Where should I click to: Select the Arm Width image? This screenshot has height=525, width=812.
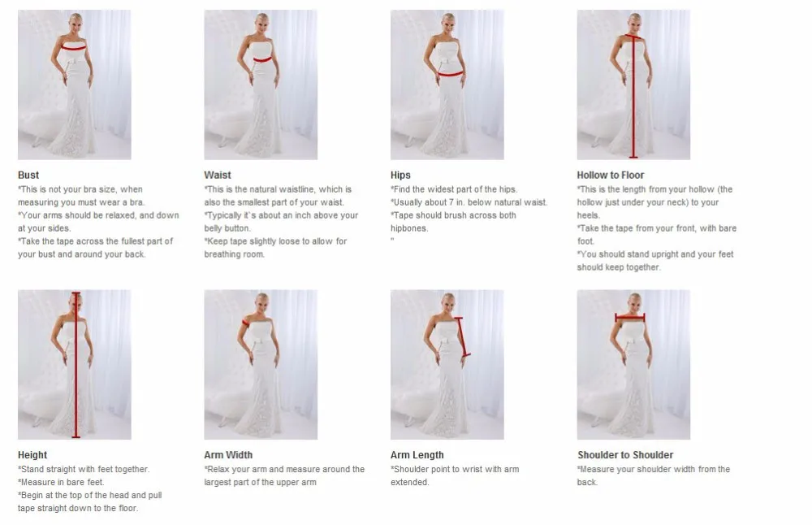[261, 364]
